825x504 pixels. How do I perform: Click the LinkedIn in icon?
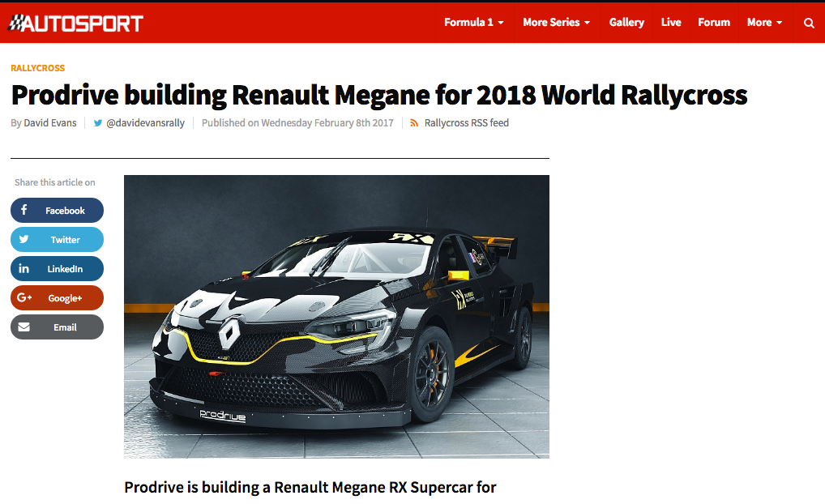click(x=24, y=268)
